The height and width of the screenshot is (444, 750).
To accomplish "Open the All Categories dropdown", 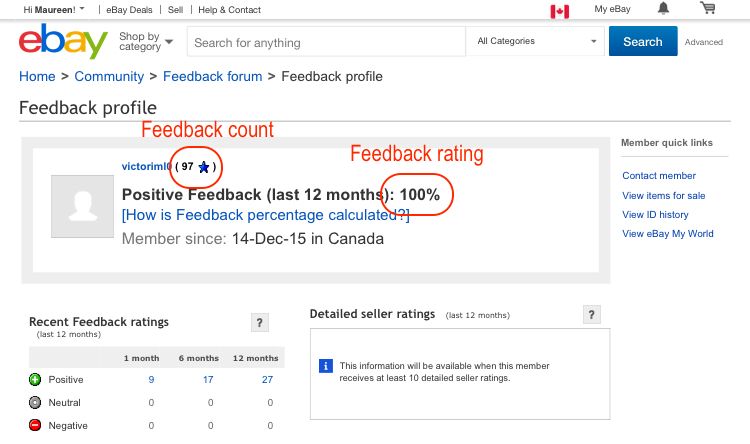I will click(537, 42).
